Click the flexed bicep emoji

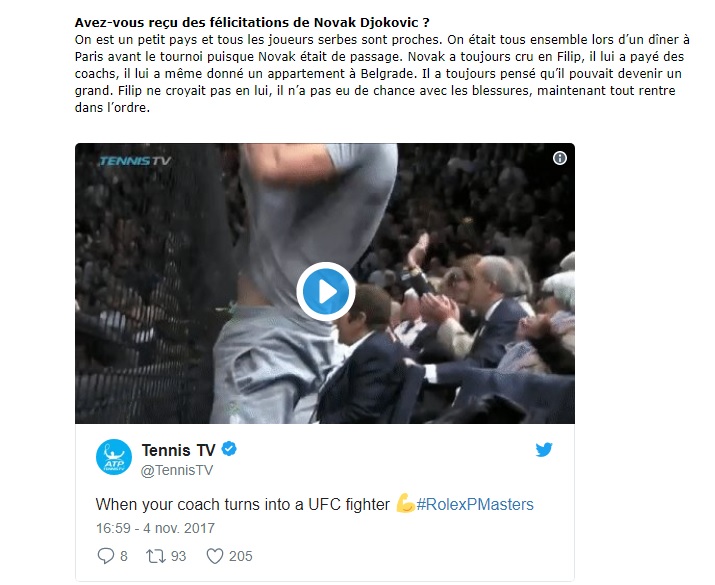tap(405, 503)
